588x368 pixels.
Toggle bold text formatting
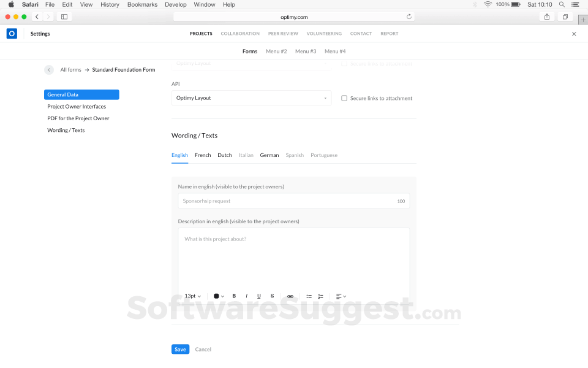click(234, 296)
